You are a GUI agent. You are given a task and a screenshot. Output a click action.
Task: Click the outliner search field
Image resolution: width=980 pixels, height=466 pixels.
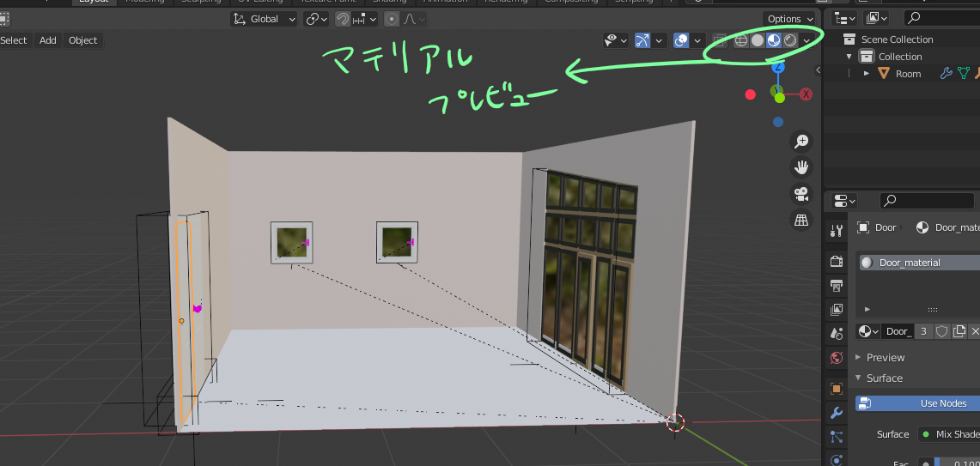pyautogui.click(x=940, y=19)
